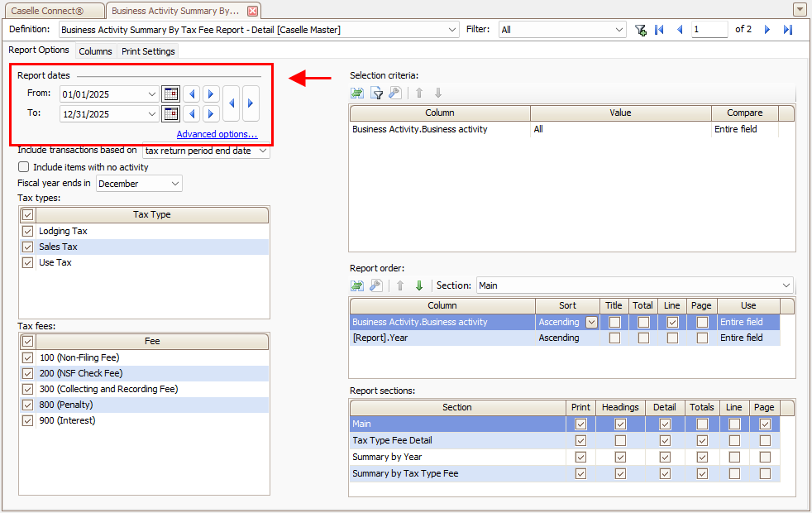Open the To date calendar picker

click(170, 113)
